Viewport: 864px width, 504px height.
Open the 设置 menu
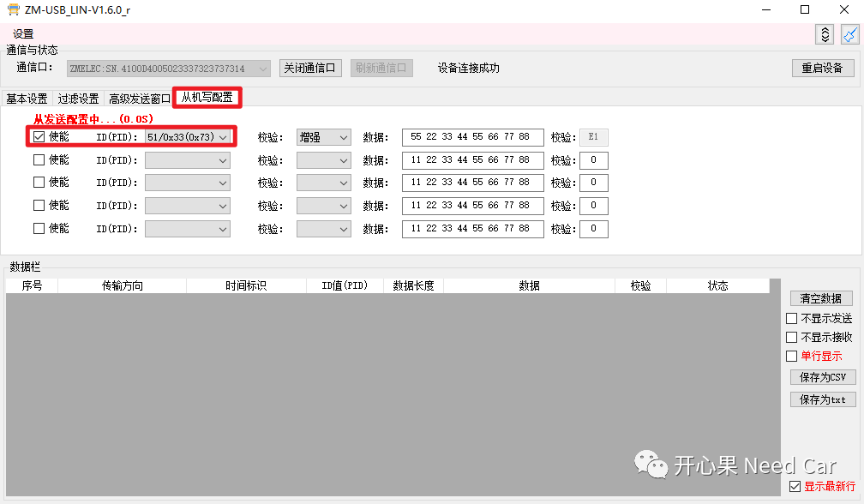[22, 33]
